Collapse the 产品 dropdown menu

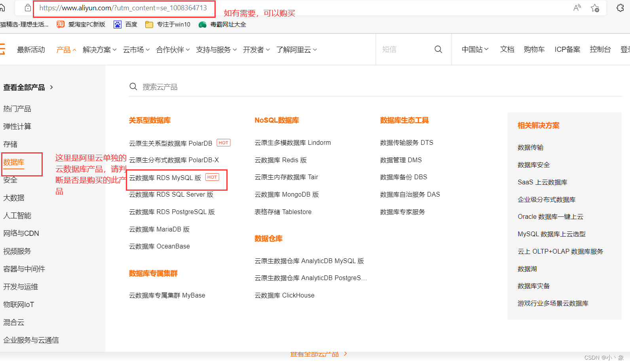point(66,50)
